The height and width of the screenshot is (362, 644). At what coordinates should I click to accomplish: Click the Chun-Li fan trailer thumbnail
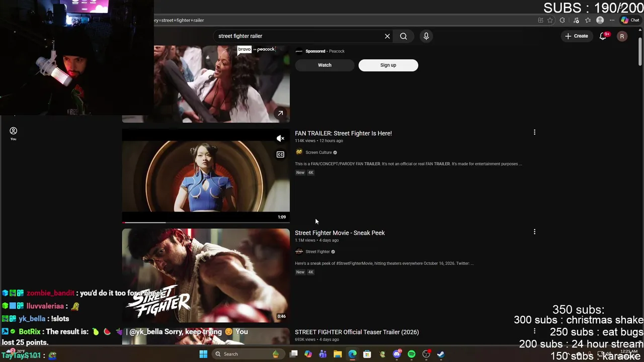tap(206, 176)
